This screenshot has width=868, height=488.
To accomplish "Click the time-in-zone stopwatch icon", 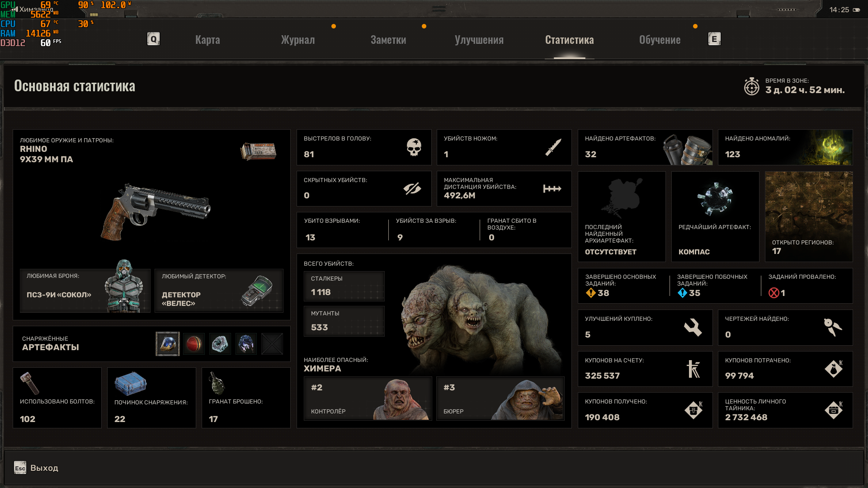I will [751, 86].
